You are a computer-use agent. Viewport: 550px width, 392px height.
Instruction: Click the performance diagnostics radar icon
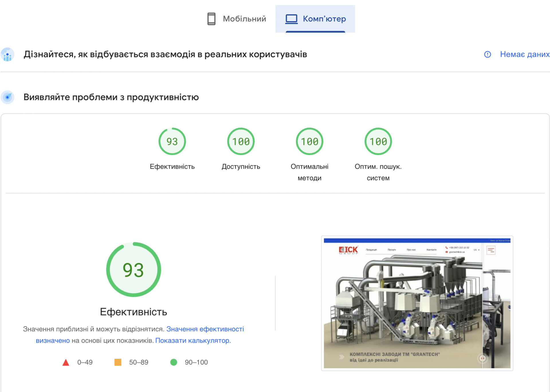coord(7,97)
